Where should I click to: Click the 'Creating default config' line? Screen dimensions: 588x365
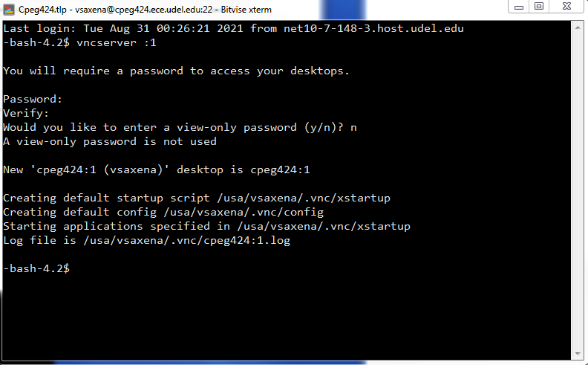point(163,212)
